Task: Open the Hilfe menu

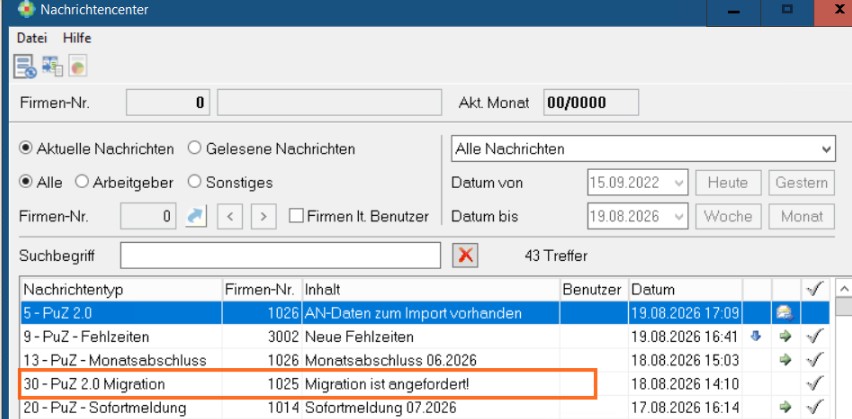Action: point(77,38)
